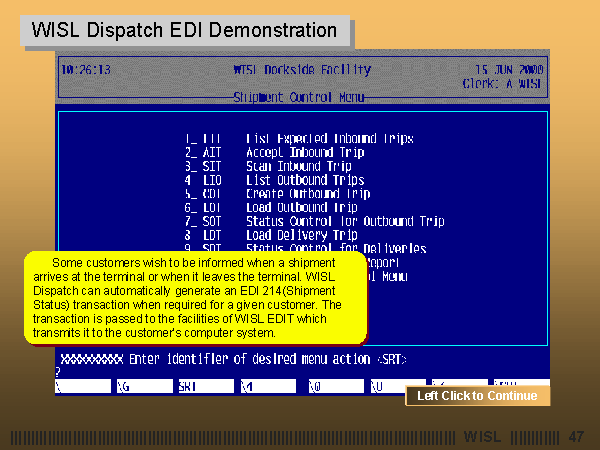Screen dimensions: 600x450
Task: Open List Outbound Trips option
Action: [x=304, y=180]
